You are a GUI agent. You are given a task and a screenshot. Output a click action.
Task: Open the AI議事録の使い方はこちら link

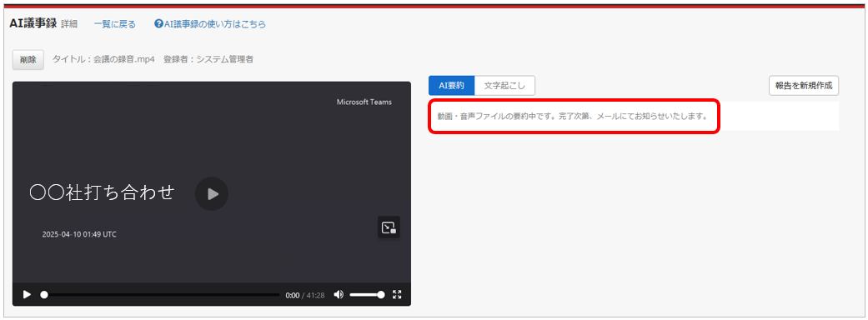(x=215, y=24)
